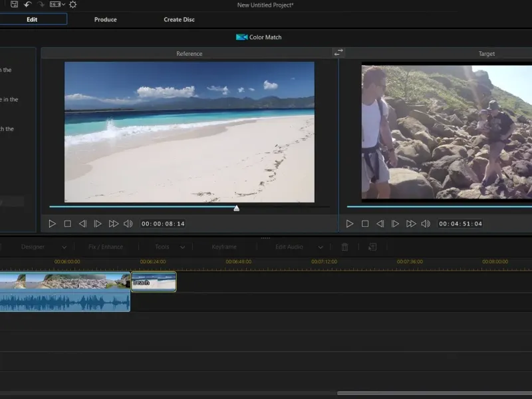The height and width of the screenshot is (399, 532).
Task: Play the Target preview video
Action: click(x=350, y=224)
